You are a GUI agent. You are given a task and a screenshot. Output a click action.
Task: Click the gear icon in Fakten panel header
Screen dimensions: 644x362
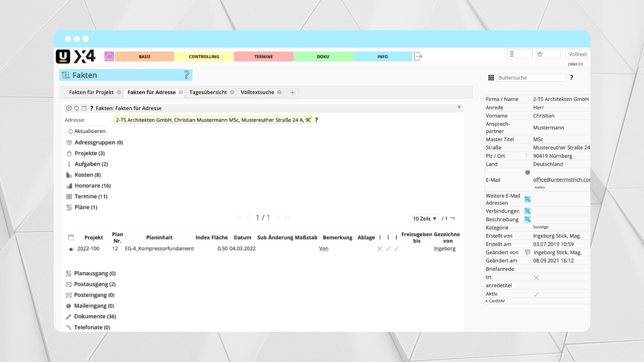point(69,108)
